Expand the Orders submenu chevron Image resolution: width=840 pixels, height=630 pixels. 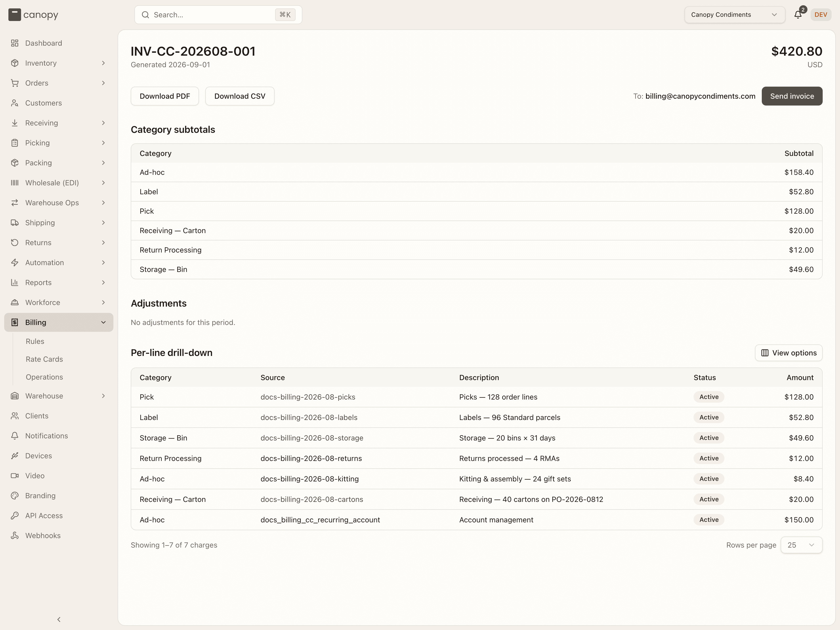(x=103, y=83)
